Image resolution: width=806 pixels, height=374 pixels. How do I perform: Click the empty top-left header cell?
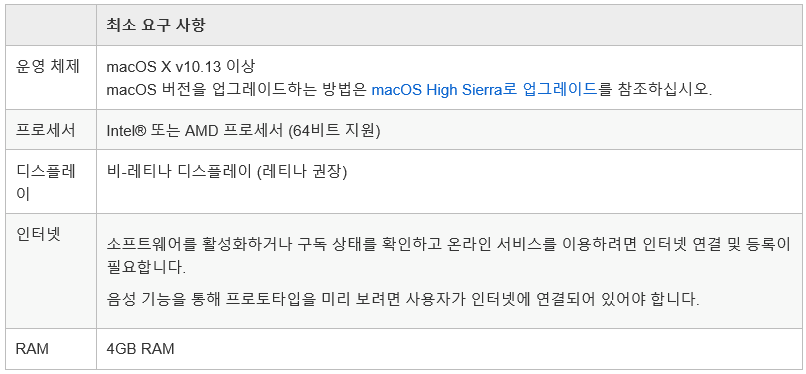51,25
